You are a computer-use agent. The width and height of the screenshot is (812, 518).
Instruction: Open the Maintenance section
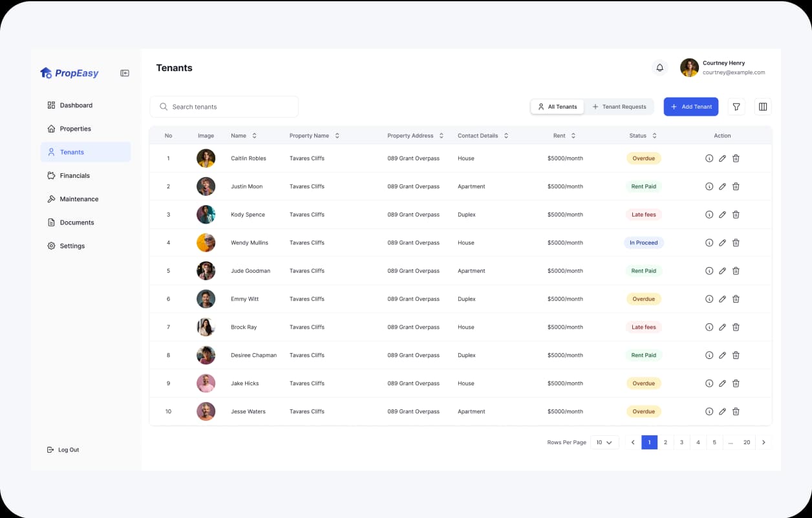pos(85,199)
